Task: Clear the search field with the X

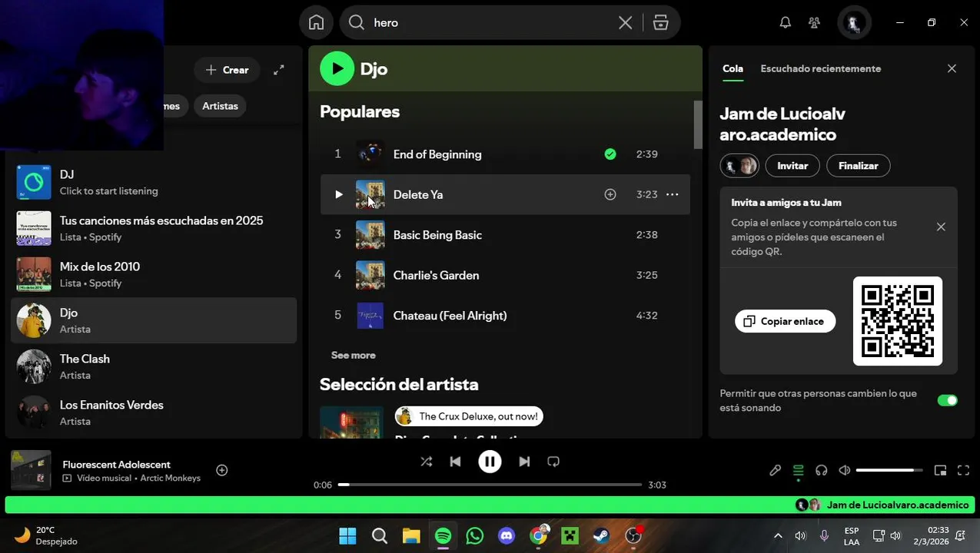Action: point(626,23)
